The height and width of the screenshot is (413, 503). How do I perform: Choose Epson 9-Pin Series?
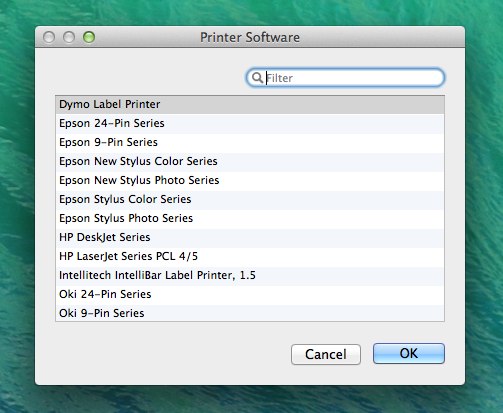250,143
